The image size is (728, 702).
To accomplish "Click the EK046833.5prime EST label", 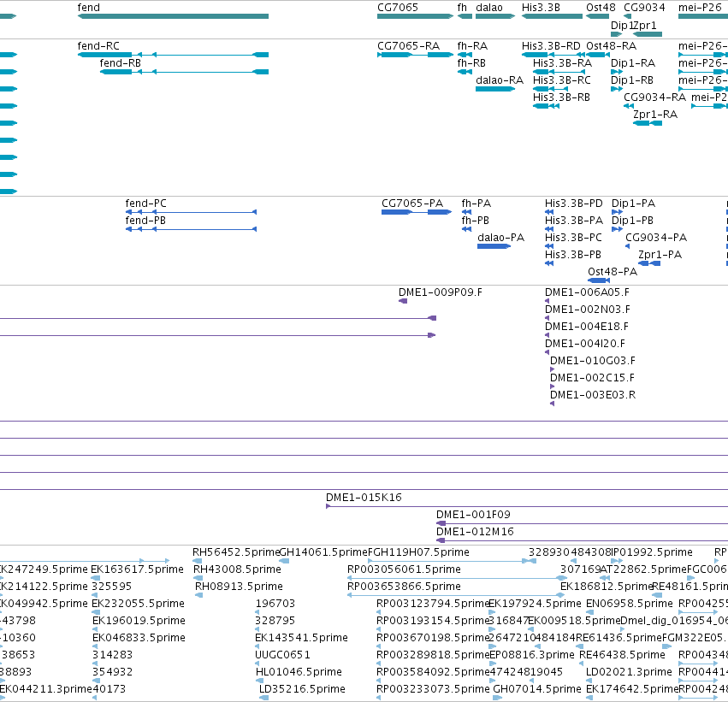I will [x=139, y=639].
